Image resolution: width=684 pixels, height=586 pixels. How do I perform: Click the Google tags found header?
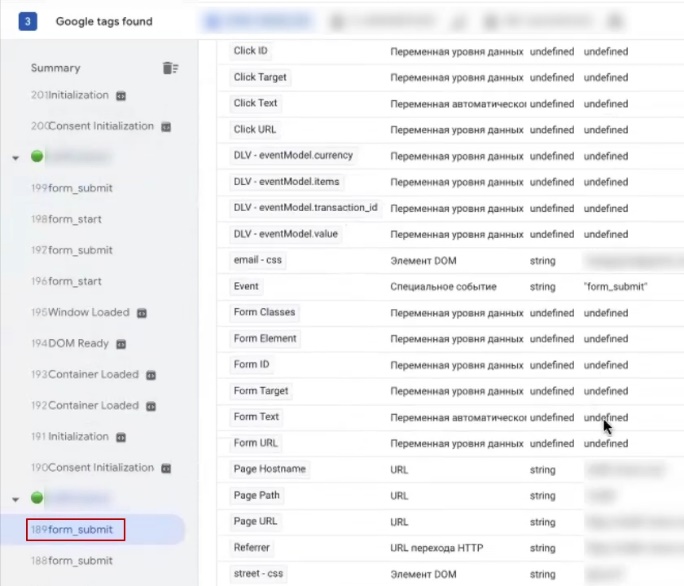[104, 21]
